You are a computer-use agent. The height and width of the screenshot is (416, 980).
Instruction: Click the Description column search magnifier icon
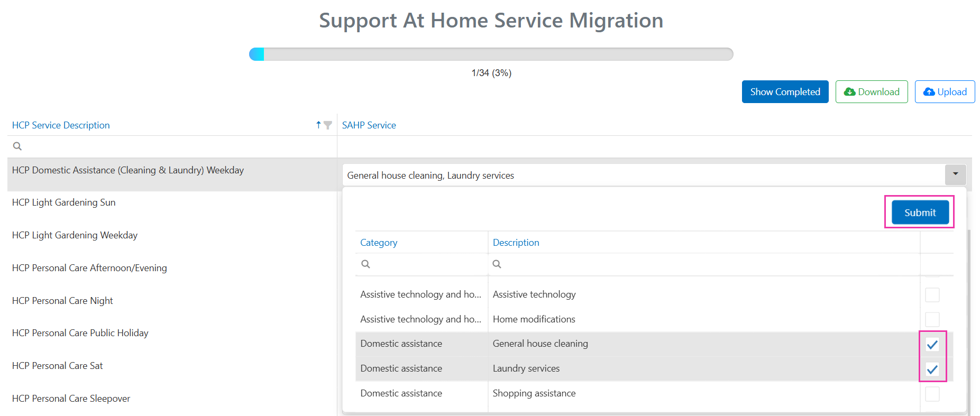click(x=497, y=264)
